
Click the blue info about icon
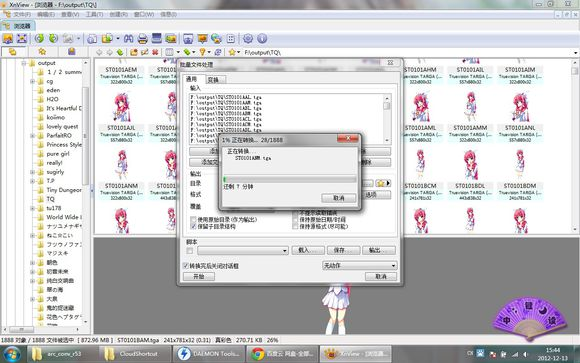262,38
